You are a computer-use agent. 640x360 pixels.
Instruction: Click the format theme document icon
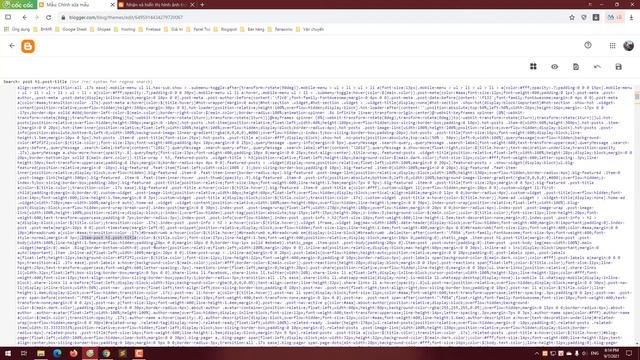tap(576, 67)
